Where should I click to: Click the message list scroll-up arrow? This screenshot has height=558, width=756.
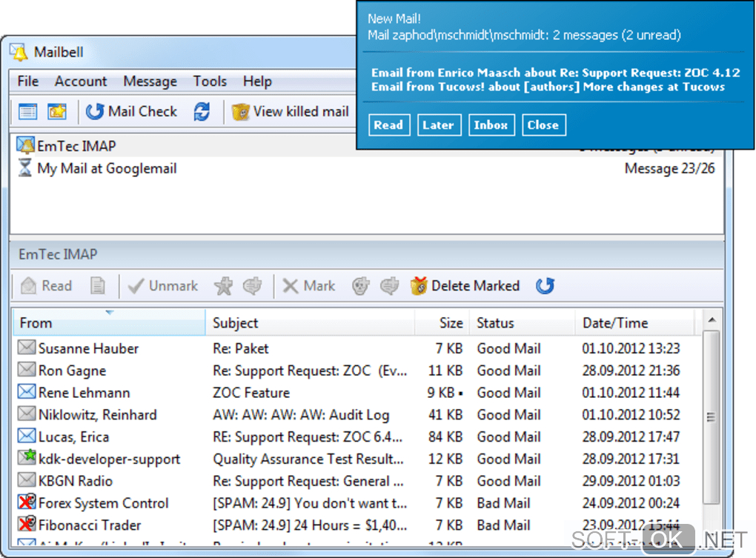[x=712, y=320]
